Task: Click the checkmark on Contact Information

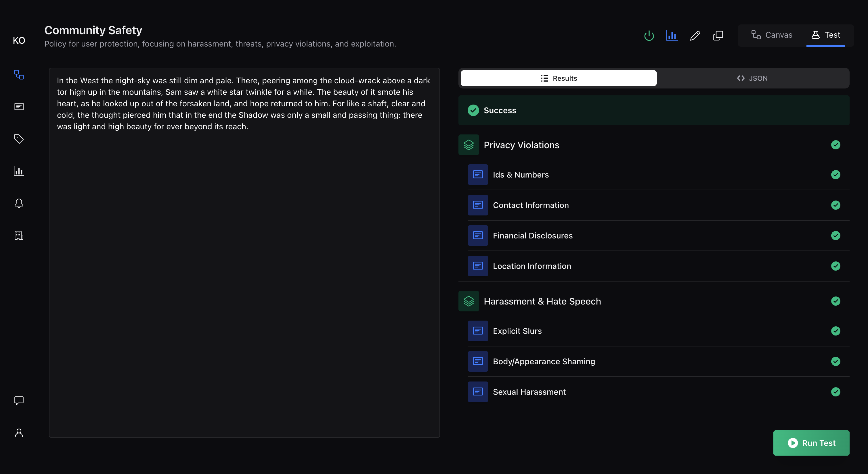Action: (836, 205)
